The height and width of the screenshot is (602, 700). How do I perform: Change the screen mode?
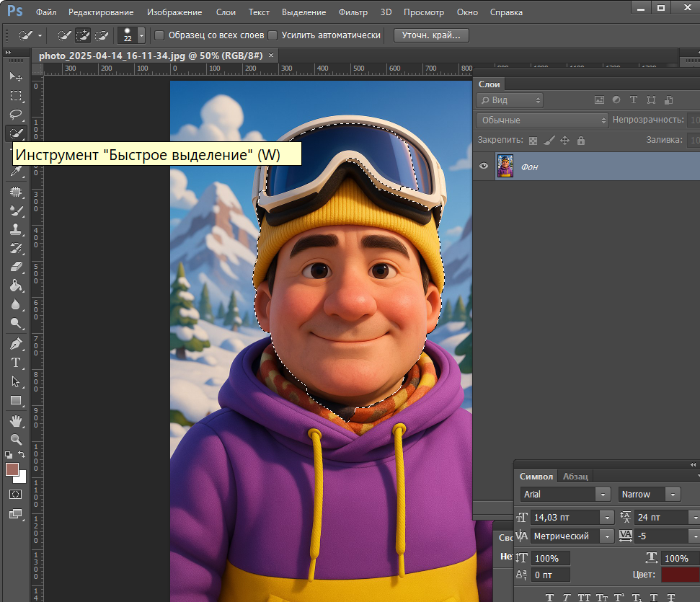tap(16, 514)
